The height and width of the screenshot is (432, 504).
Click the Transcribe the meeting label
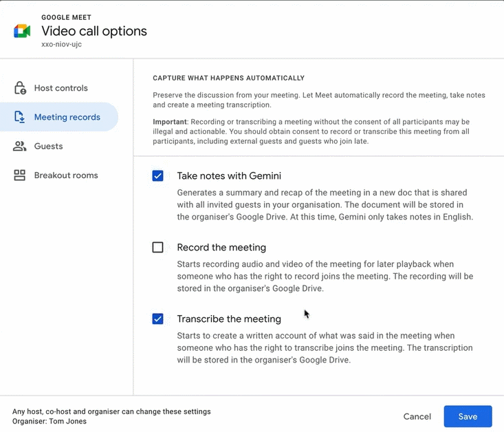(229, 318)
